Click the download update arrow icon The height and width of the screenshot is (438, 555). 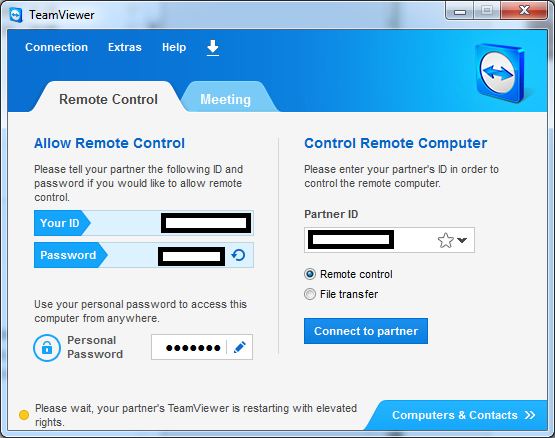click(213, 48)
